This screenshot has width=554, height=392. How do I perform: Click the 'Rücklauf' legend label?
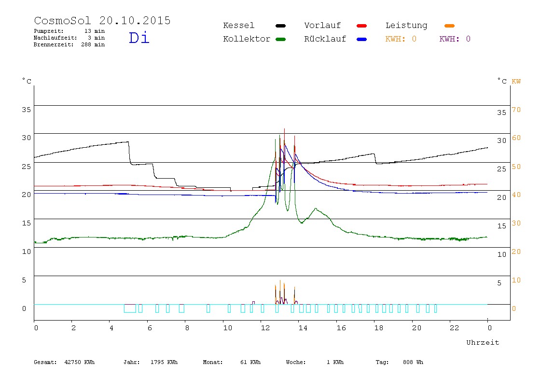(325, 39)
